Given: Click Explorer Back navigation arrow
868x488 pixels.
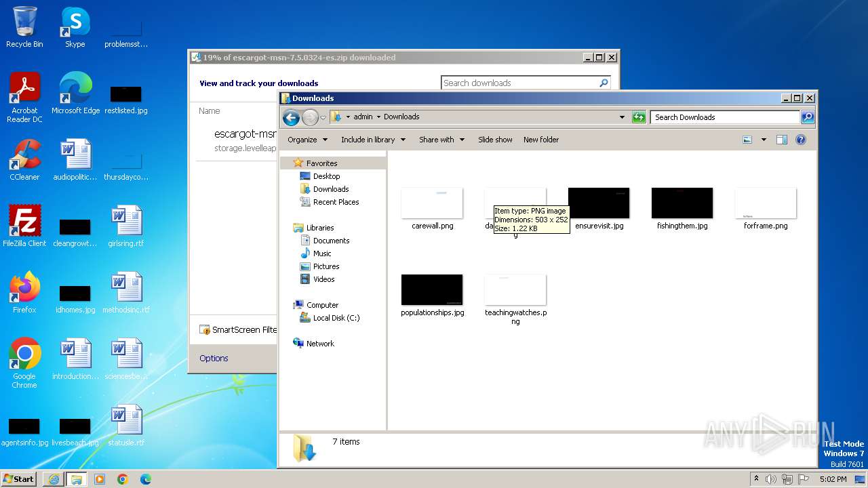Looking at the screenshot, I should click(x=292, y=117).
